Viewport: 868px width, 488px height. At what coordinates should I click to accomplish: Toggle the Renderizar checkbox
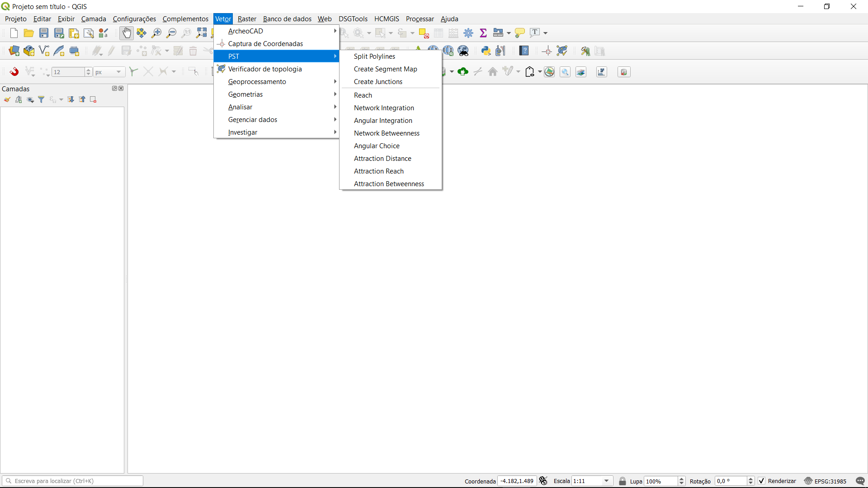coord(762,481)
